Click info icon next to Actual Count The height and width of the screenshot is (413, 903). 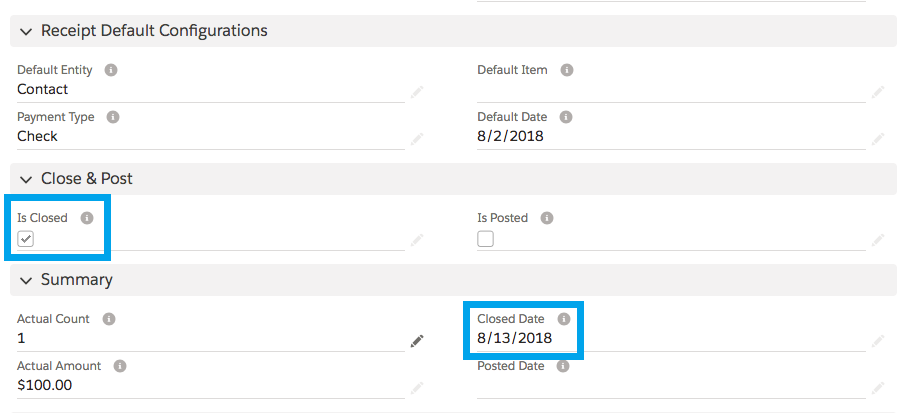point(109,319)
